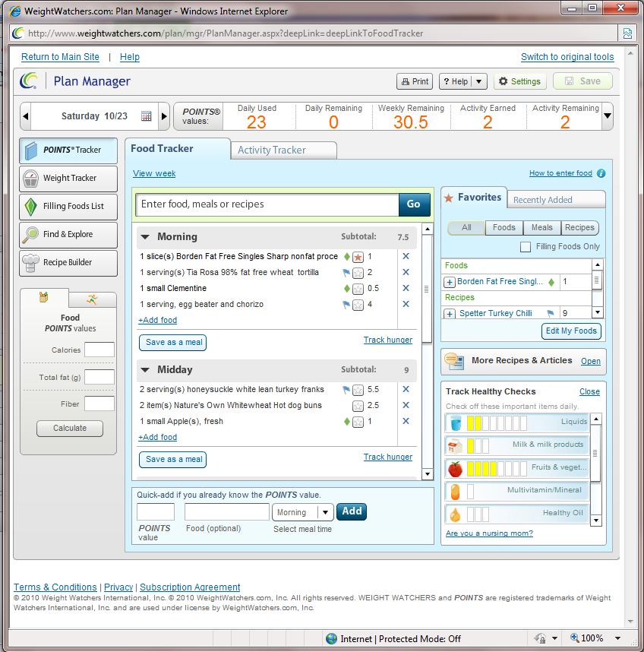Filter favorites by Foods
The image size is (644, 652).
[x=504, y=227]
